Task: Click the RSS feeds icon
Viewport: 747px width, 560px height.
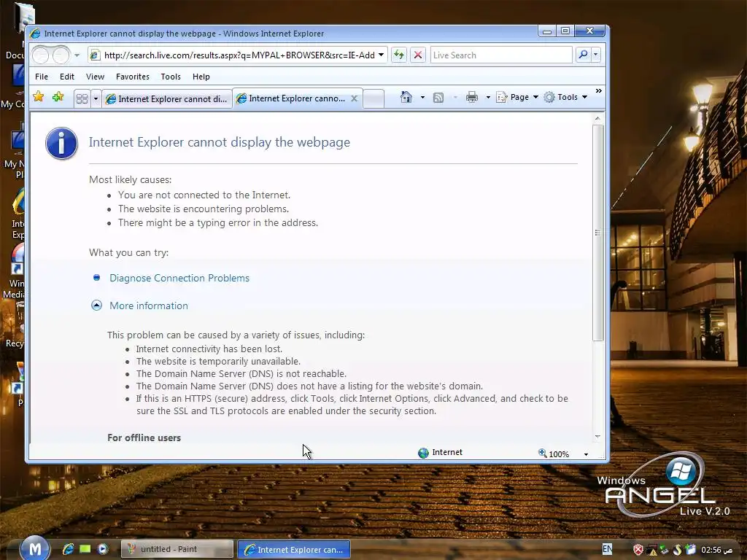Action: (438, 98)
